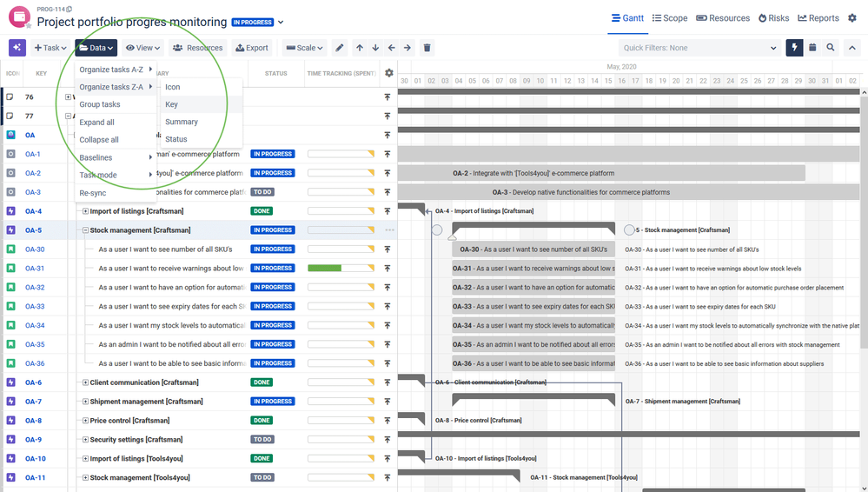Open settings gear in the top right

pyautogui.click(x=852, y=17)
